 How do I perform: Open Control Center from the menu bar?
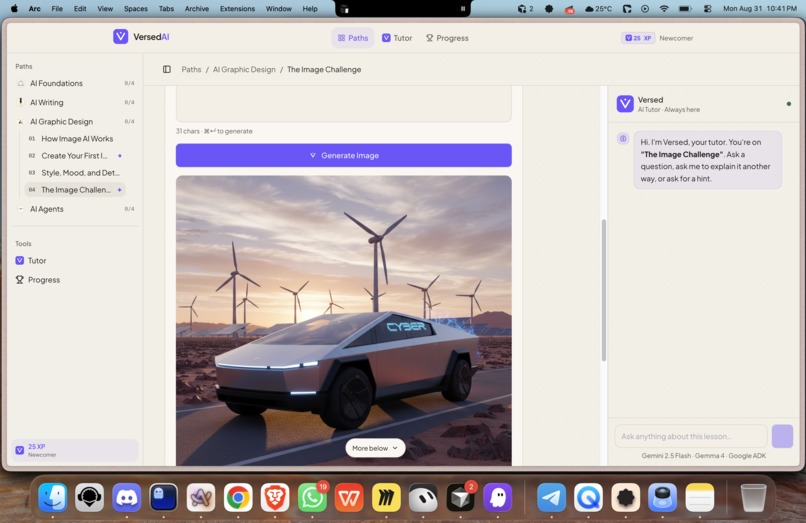click(707, 9)
